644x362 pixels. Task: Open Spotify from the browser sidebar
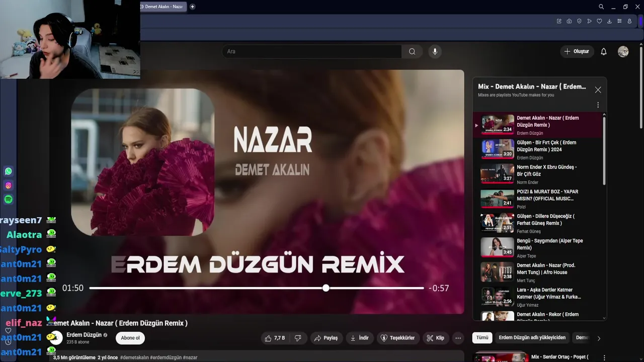tap(8, 200)
